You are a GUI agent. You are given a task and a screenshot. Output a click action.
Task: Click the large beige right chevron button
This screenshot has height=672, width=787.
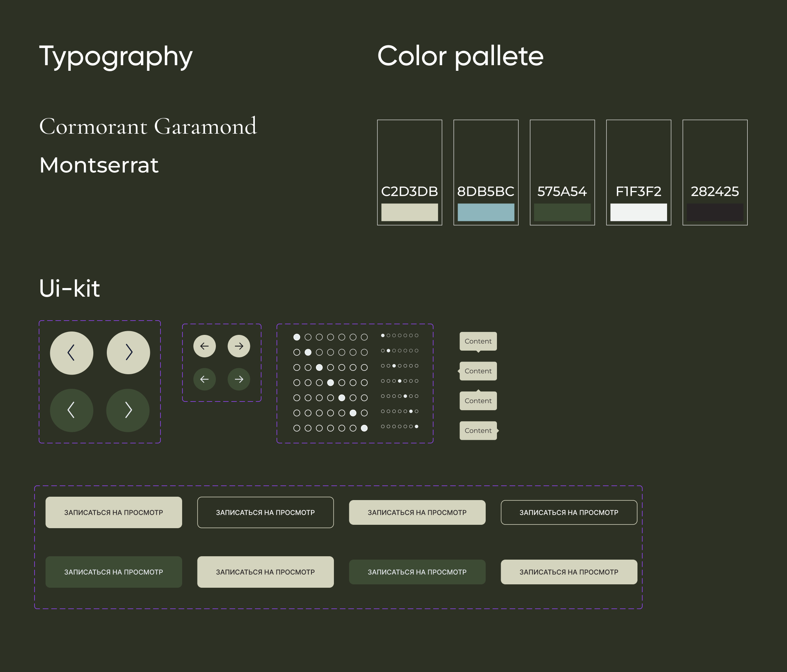pos(129,352)
